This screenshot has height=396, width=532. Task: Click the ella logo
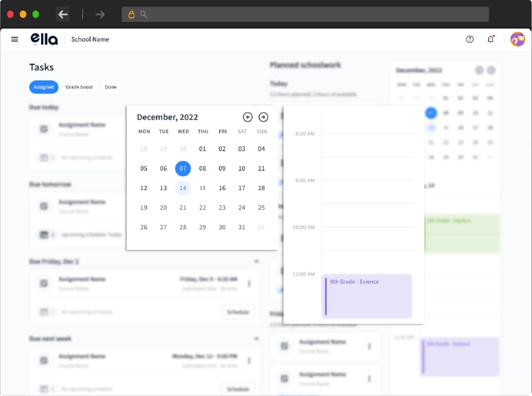tap(44, 39)
